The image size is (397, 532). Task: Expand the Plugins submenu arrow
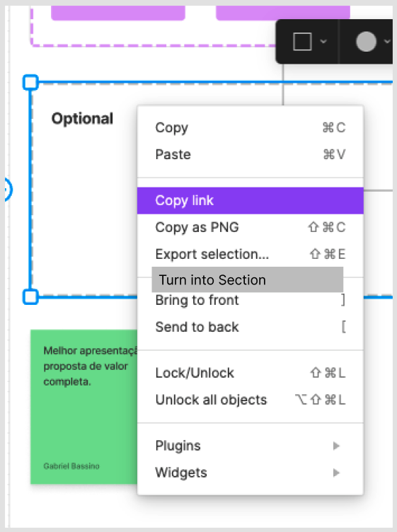coord(336,446)
